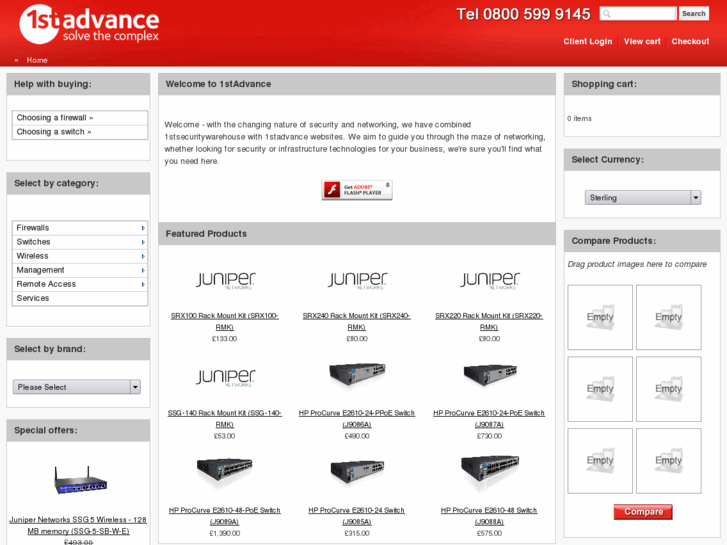Open the SSG-140 Rack Mount Kit product link
The width and height of the screenshot is (727, 545).
pyautogui.click(x=224, y=418)
